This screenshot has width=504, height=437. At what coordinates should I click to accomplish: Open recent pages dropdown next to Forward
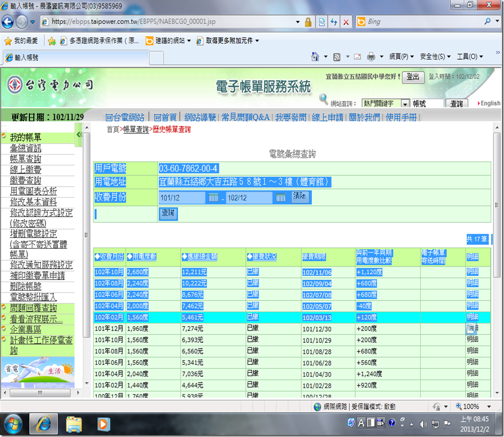coord(32,22)
